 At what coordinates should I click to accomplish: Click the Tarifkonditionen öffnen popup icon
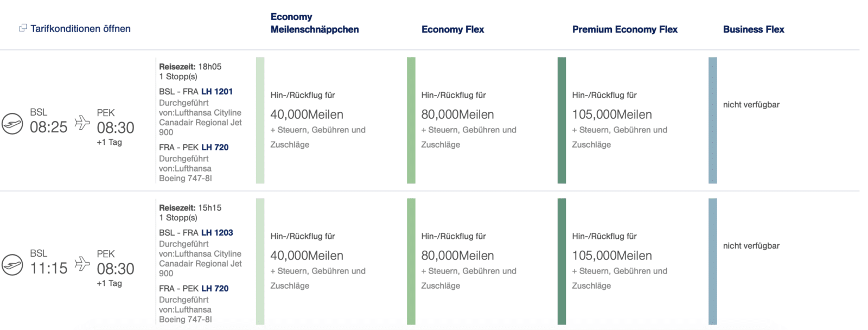[x=23, y=28]
